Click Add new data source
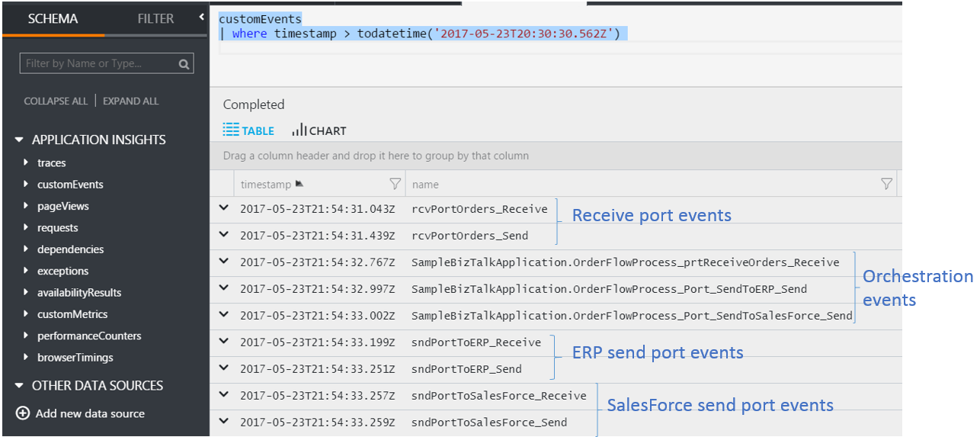Viewport: 980px width, 437px height. pyautogui.click(x=90, y=413)
